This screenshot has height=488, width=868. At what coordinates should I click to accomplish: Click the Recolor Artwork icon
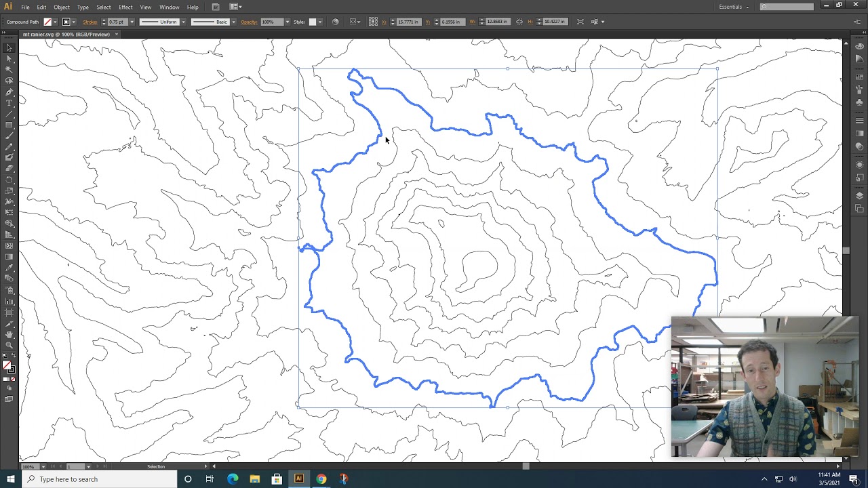click(335, 22)
